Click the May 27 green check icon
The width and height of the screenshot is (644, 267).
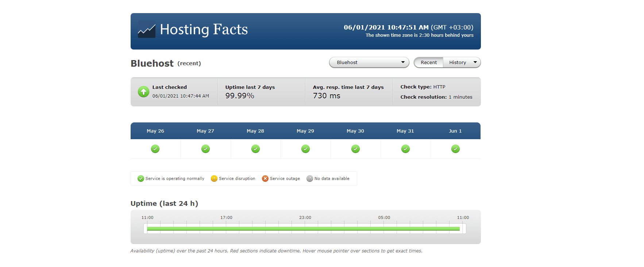coord(205,149)
